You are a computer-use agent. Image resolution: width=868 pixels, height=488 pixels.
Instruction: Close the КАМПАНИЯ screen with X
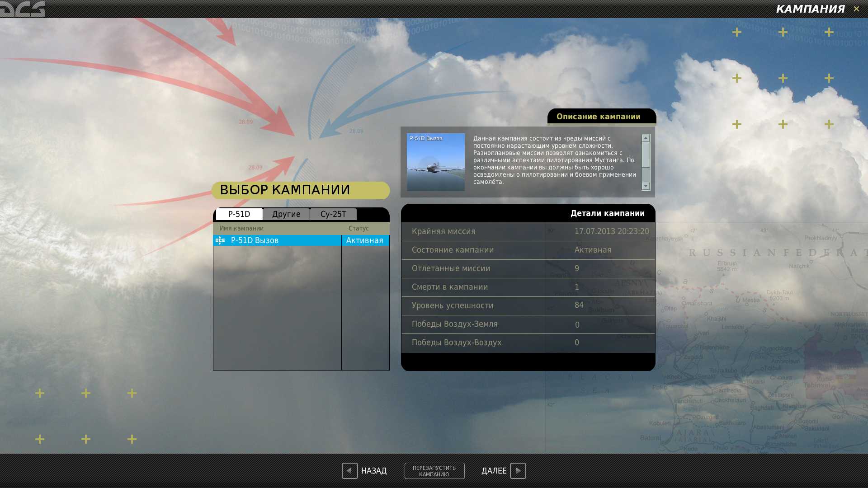click(x=856, y=9)
